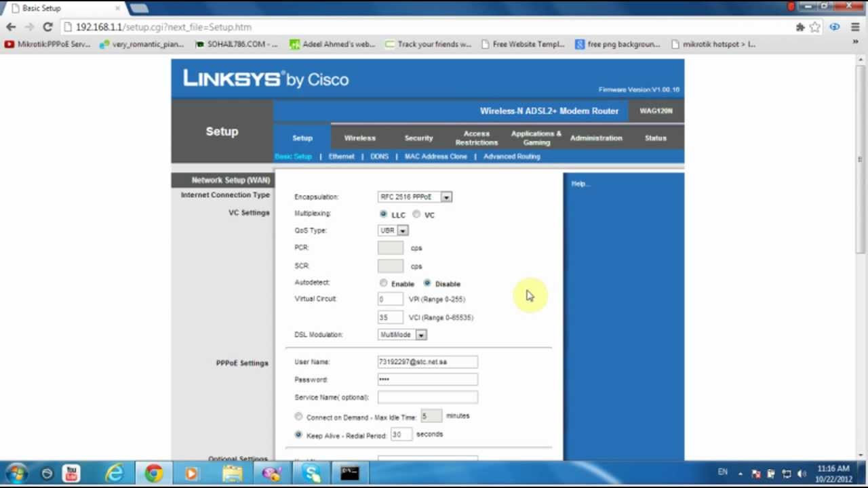
Task: Open the new tab button
Action: pos(138,8)
